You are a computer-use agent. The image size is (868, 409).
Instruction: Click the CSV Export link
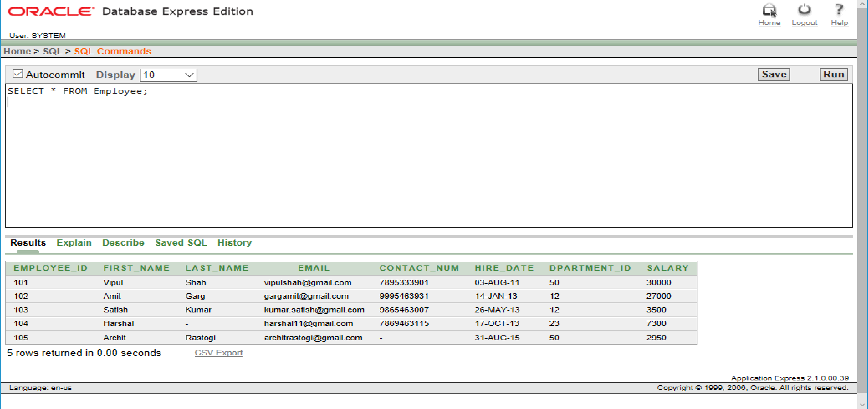218,353
